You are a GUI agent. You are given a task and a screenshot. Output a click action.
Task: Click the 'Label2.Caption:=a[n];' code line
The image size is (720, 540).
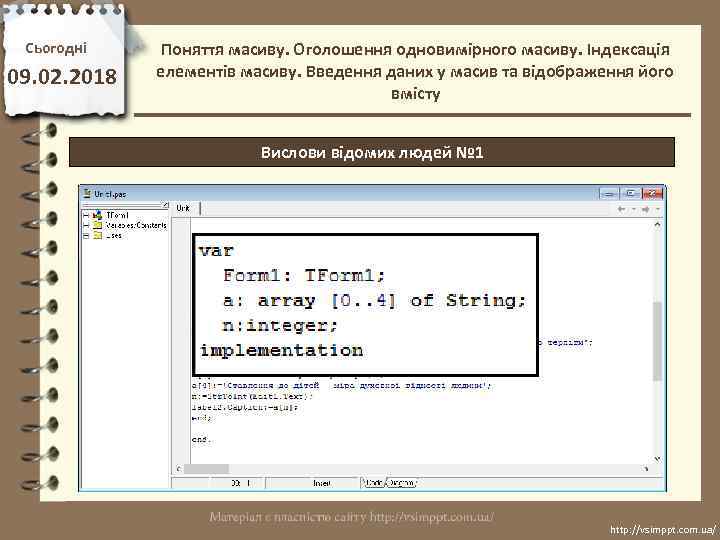pos(245,407)
